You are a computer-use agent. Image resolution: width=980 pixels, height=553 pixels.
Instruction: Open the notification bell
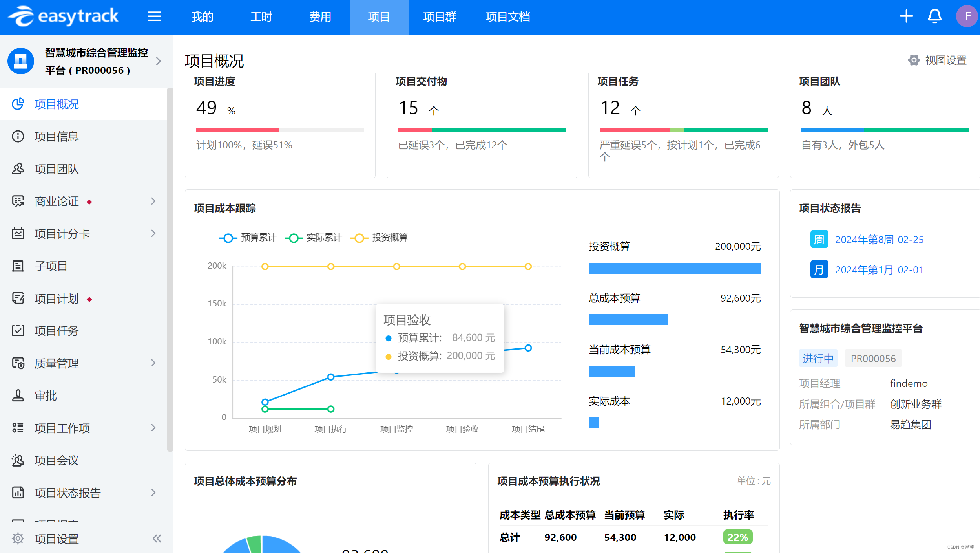pos(935,16)
